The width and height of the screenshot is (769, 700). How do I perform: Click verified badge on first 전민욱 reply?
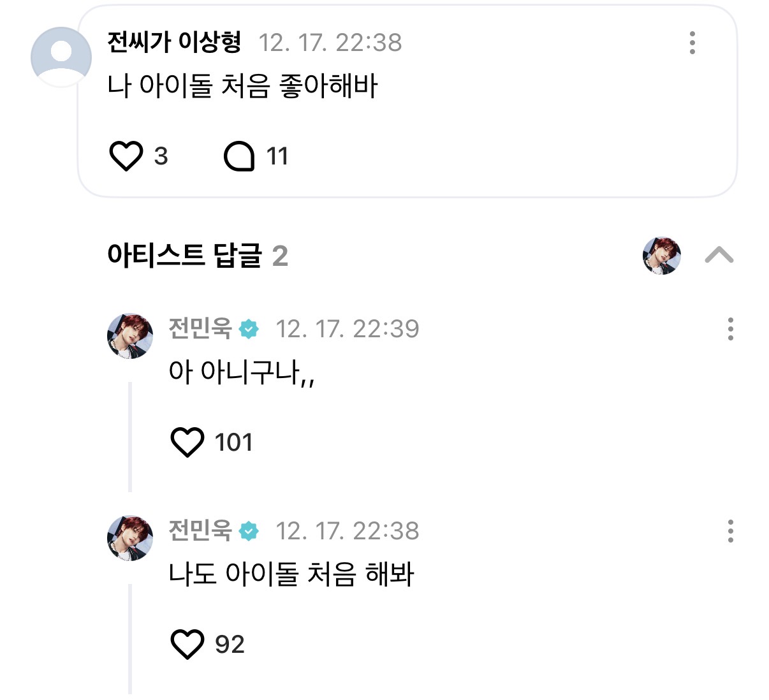click(x=249, y=329)
